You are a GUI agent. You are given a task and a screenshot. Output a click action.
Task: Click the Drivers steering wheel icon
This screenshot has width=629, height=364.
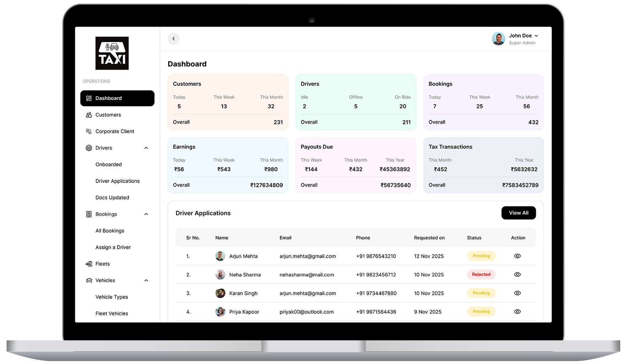point(89,148)
